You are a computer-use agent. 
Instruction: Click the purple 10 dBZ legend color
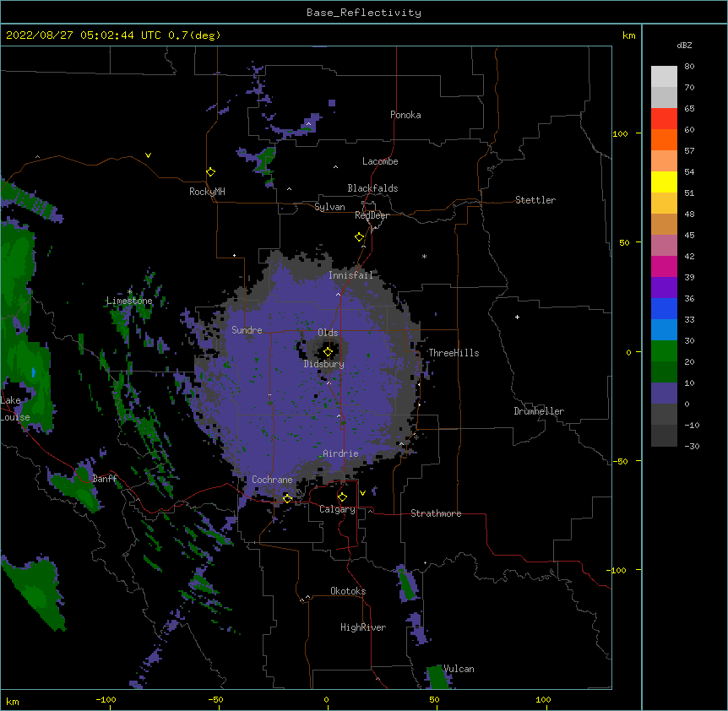(664, 393)
